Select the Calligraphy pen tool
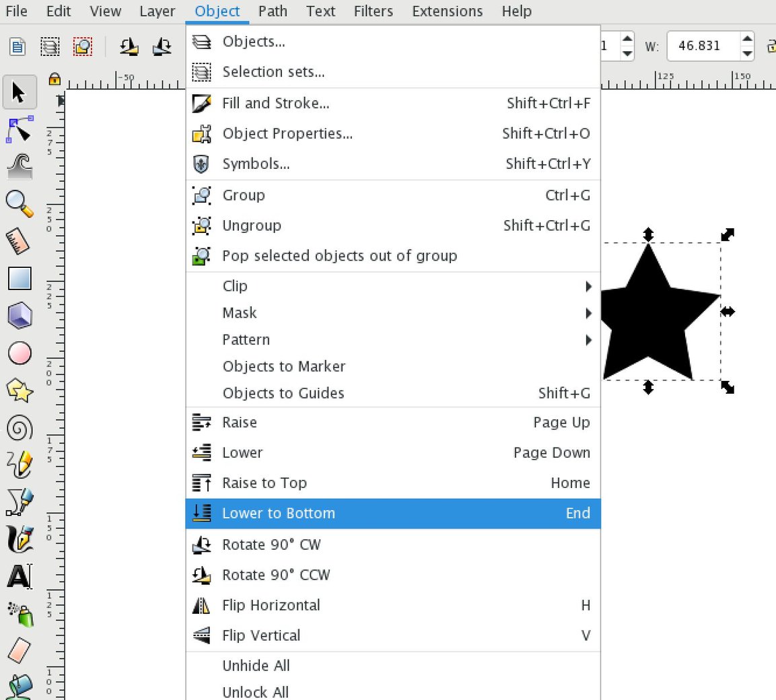Viewport: 776px width, 700px height. click(19, 538)
